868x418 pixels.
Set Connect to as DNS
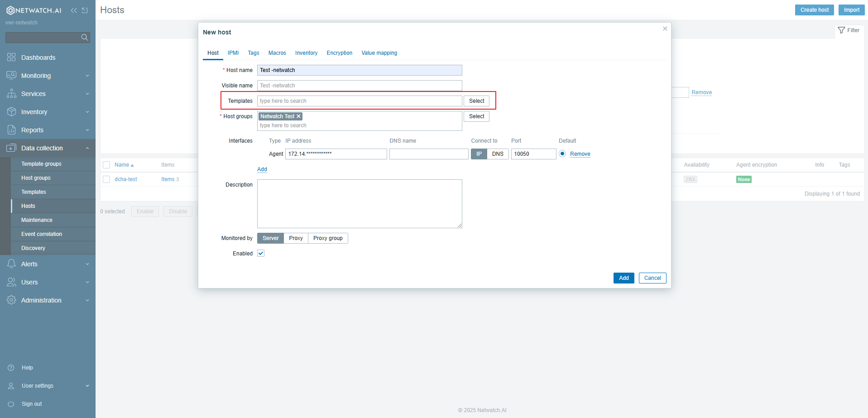tap(498, 154)
